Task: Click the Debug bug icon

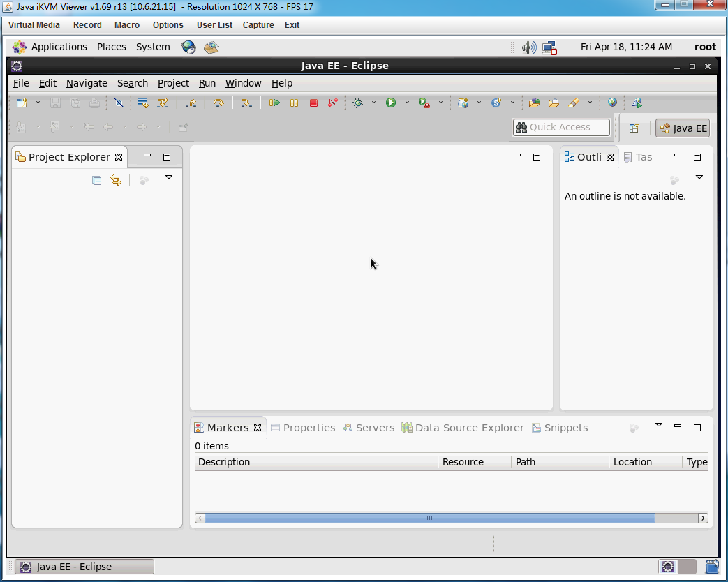Action: [x=357, y=103]
